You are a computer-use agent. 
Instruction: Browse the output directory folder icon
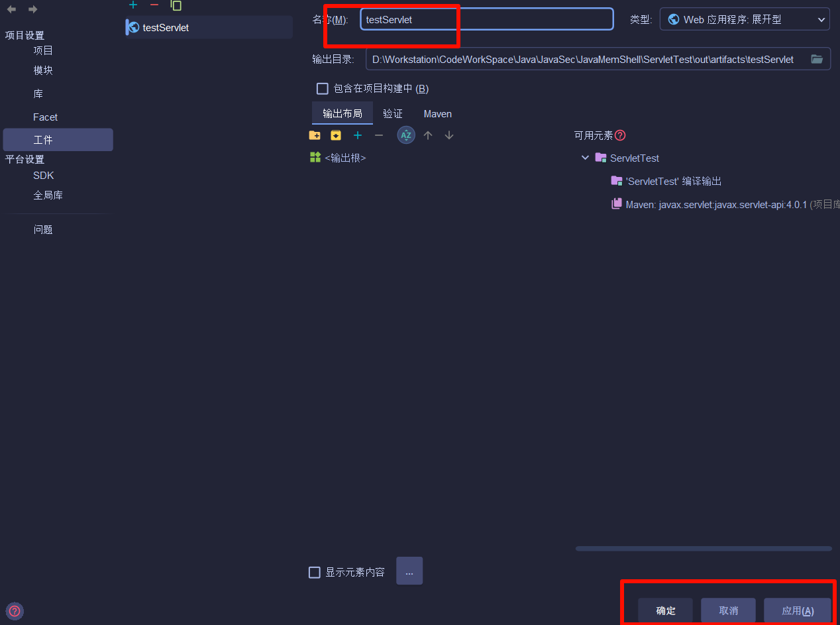tap(817, 59)
